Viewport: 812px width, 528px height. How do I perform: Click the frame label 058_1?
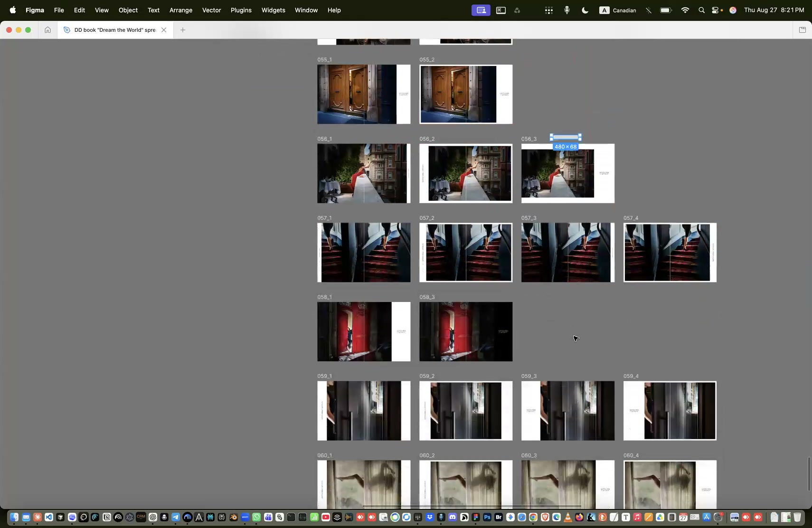[x=325, y=297]
